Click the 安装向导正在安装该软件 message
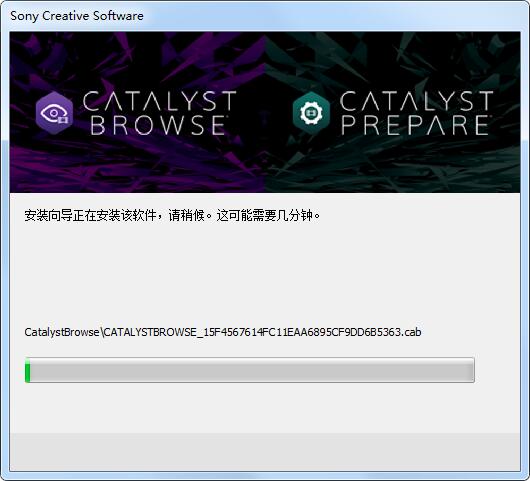Screen dimensions: 530x481 point(90,215)
